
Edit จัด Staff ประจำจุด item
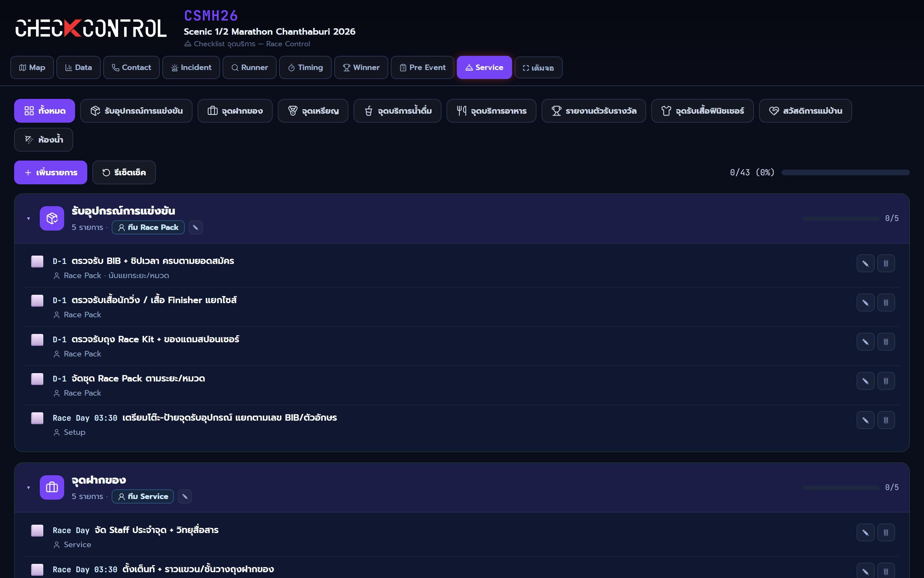(865, 532)
